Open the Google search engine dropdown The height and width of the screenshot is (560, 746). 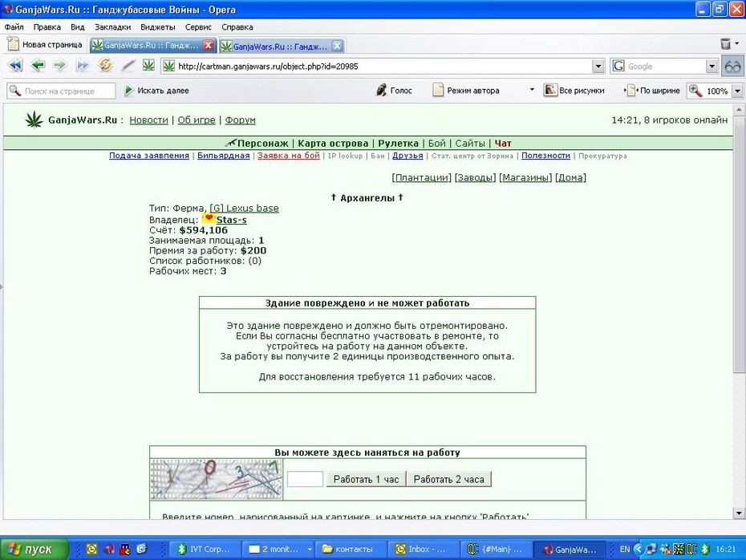pyautogui.click(x=712, y=66)
